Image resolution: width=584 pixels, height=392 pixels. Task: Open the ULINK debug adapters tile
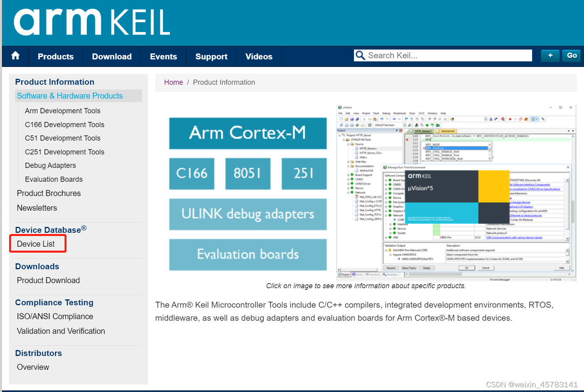(x=247, y=214)
